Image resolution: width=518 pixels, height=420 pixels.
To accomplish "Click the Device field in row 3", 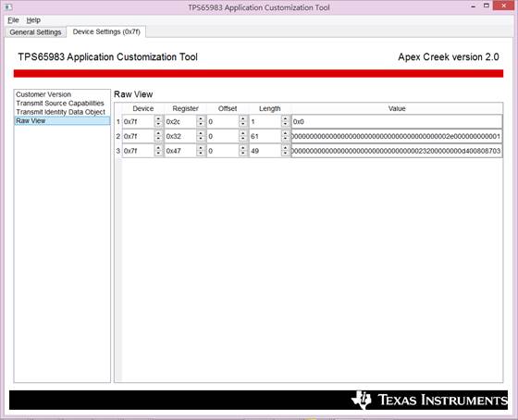I will 138,151.
